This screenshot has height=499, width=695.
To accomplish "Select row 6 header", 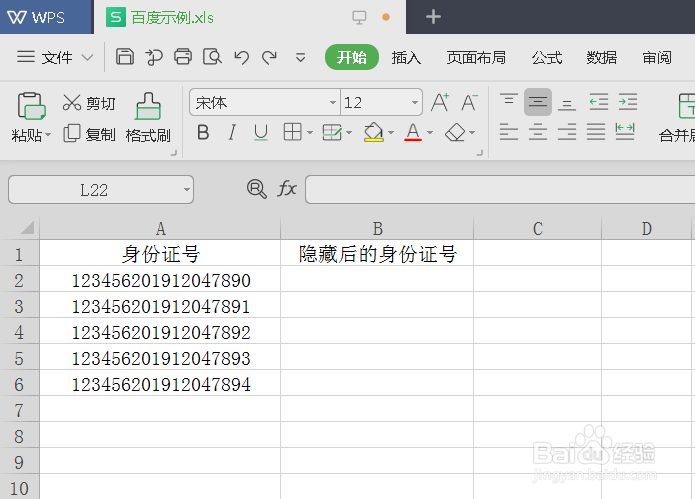I will (19, 384).
